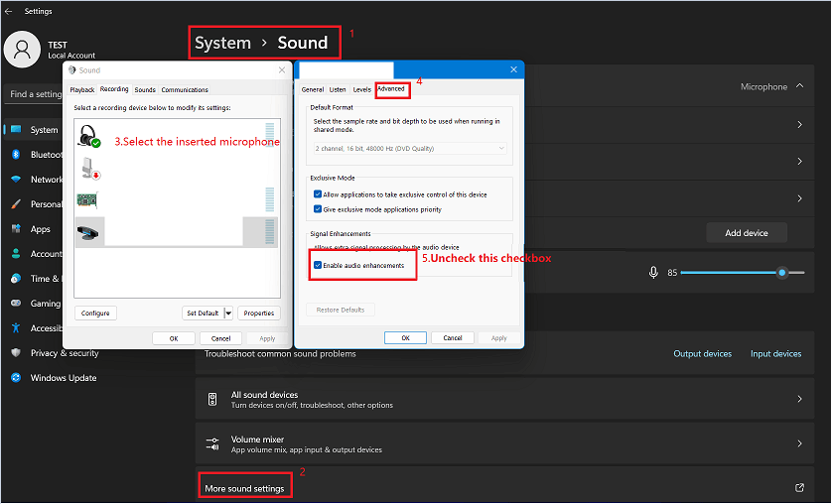This screenshot has width=831, height=504.
Task: Open the Input devices troubleshoot link
Action: tap(775, 353)
